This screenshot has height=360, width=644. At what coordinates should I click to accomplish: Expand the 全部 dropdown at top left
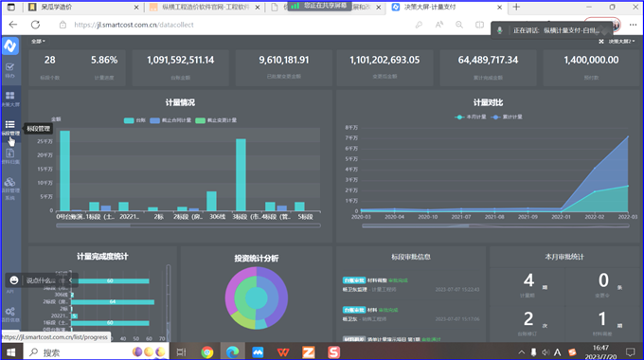pos(38,41)
